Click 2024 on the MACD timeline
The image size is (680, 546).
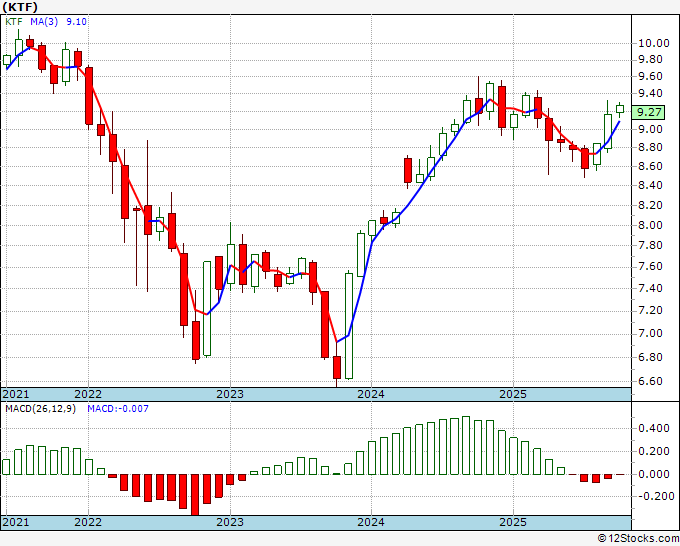tap(371, 522)
